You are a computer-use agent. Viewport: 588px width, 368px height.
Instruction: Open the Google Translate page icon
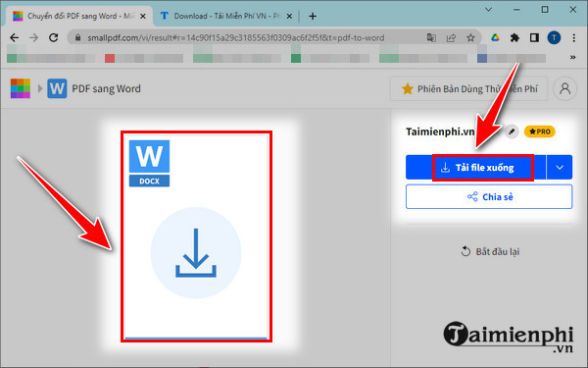(x=431, y=37)
